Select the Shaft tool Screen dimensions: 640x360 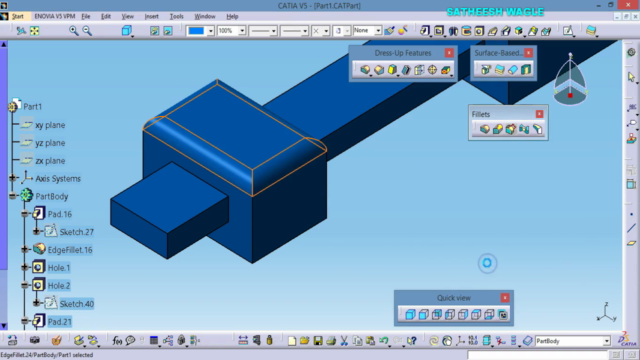[x=453, y=31]
